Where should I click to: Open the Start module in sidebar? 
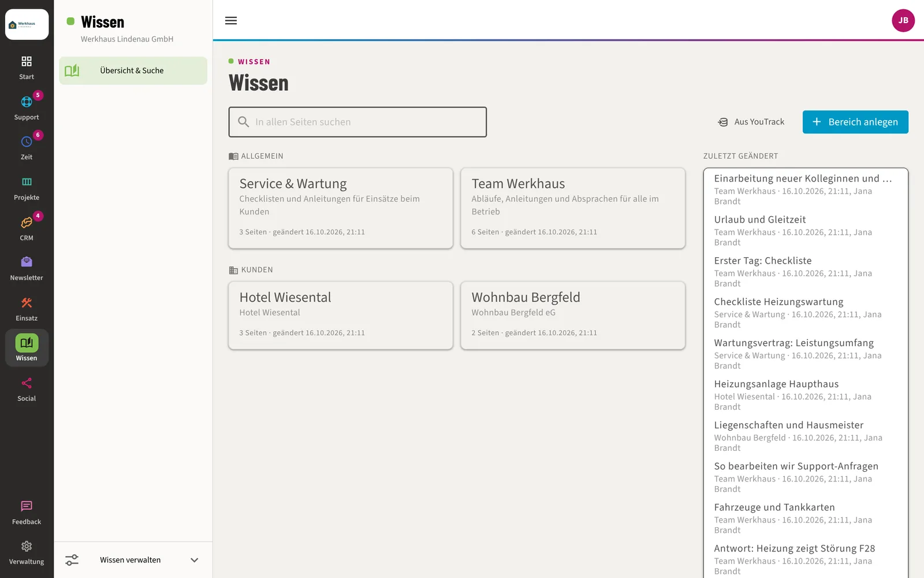coord(27,68)
